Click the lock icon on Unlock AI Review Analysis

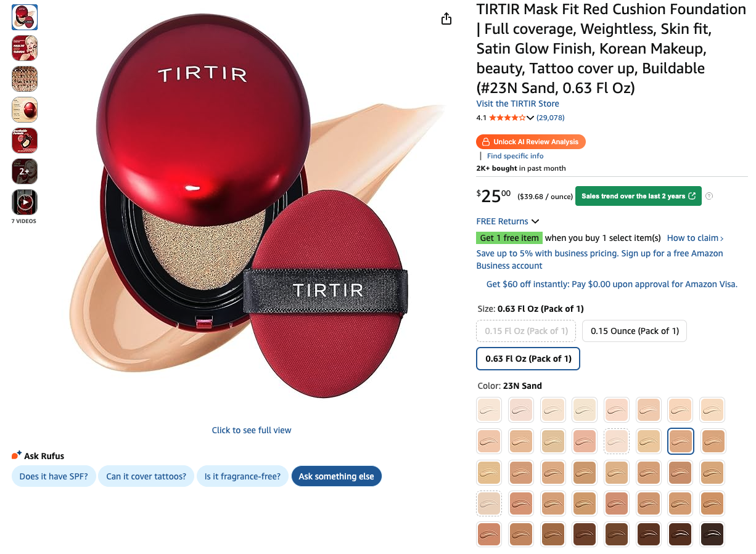(486, 142)
